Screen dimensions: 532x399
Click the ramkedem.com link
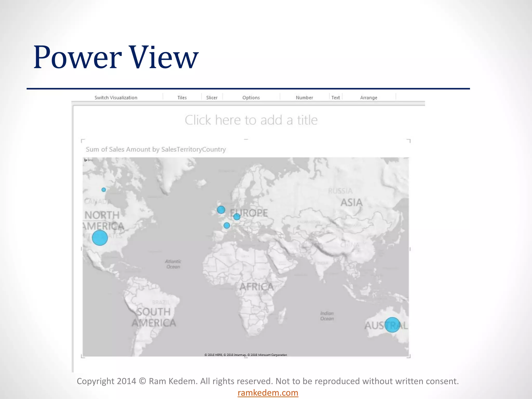tap(268, 393)
